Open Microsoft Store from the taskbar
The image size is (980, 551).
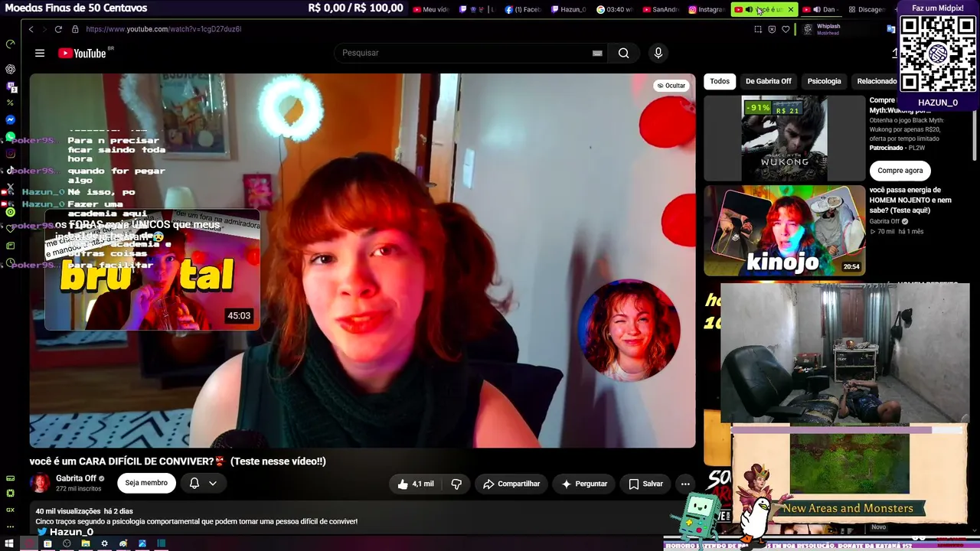[47, 544]
